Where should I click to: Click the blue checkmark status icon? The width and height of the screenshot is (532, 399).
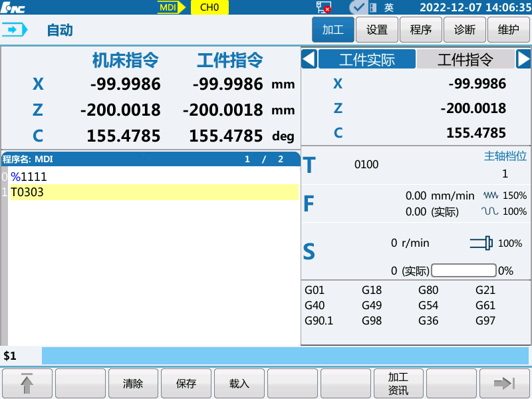click(358, 7)
